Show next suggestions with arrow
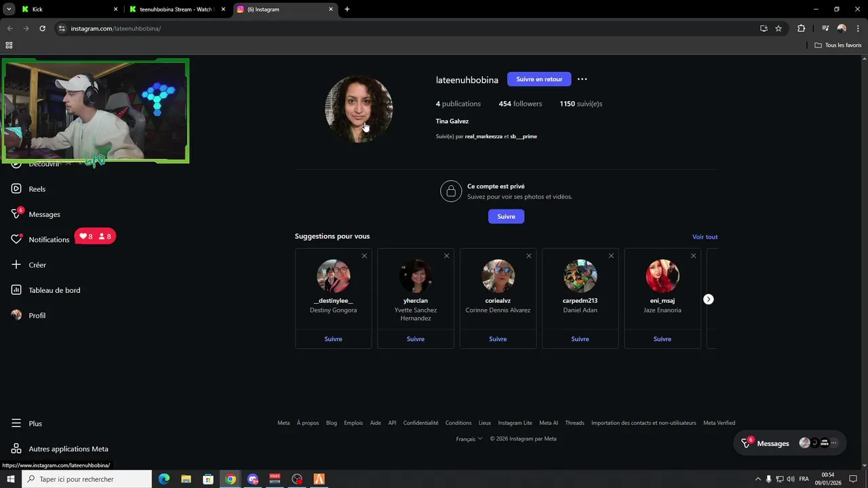Viewport: 868px width, 488px height. click(x=708, y=299)
